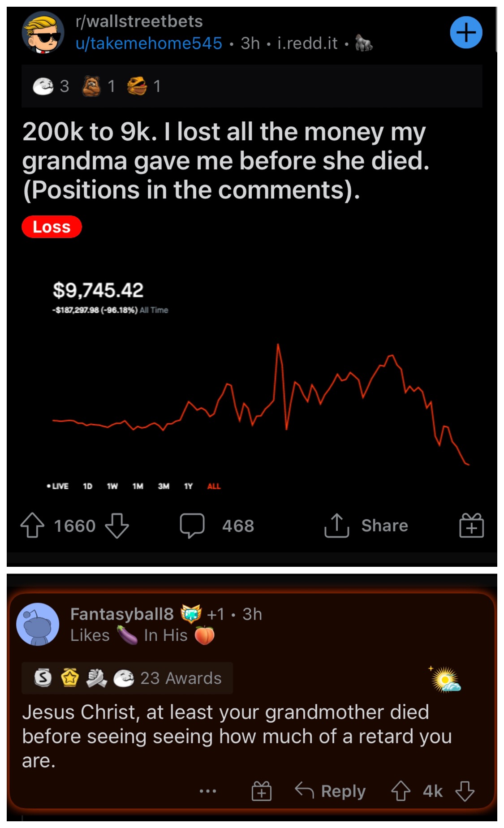Open the post comments bubble icon

[192, 525]
